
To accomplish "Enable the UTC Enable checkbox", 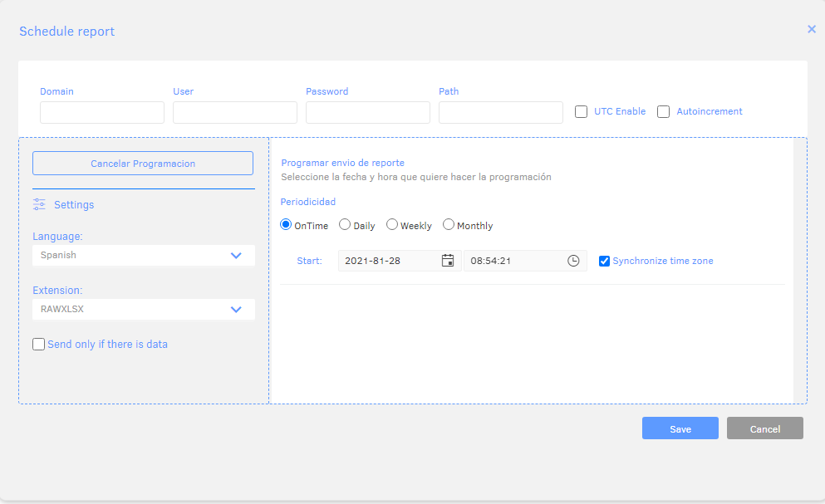I will [581, 111].
